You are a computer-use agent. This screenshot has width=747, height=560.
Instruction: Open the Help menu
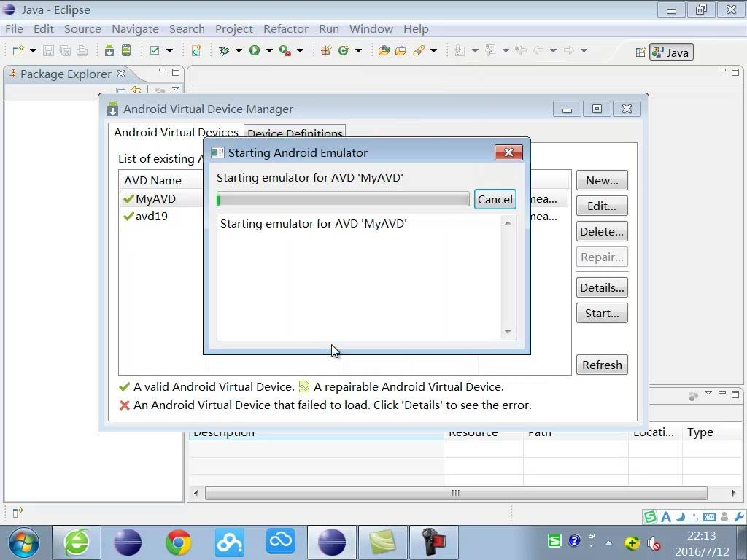click(416, 29)
